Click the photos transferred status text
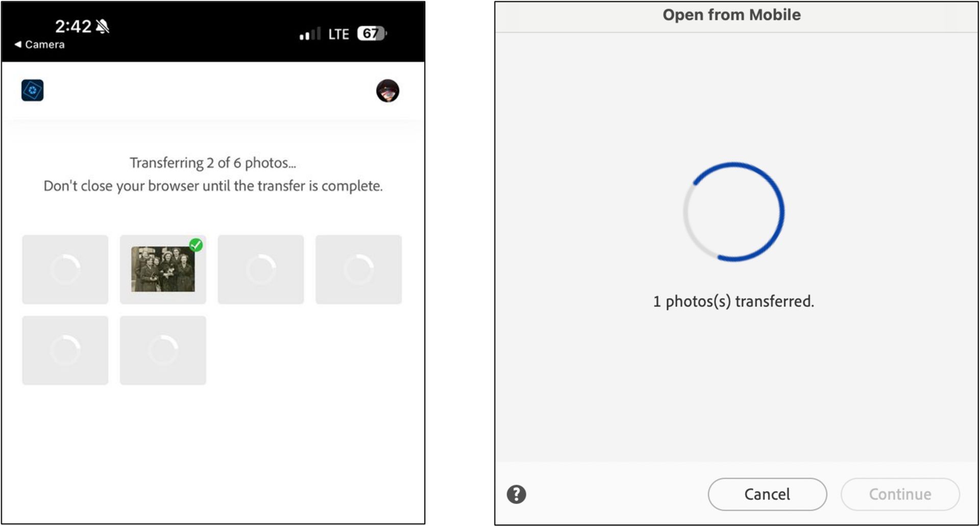The image size is (980, 526). point(733,301)
